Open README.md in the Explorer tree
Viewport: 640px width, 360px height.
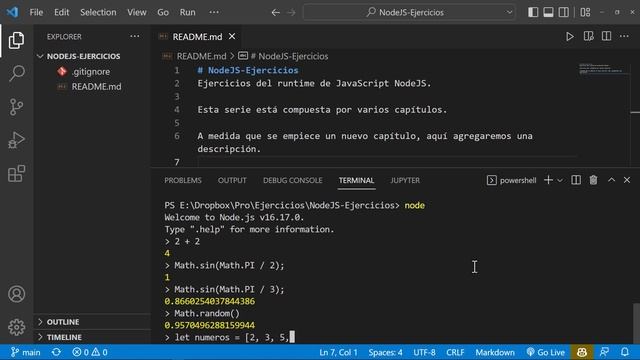tap(96, 87)
